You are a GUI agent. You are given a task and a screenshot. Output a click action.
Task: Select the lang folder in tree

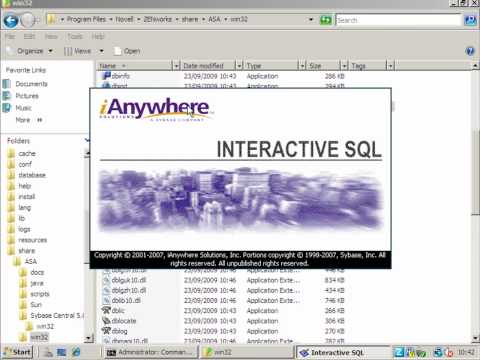click(25, 208)
